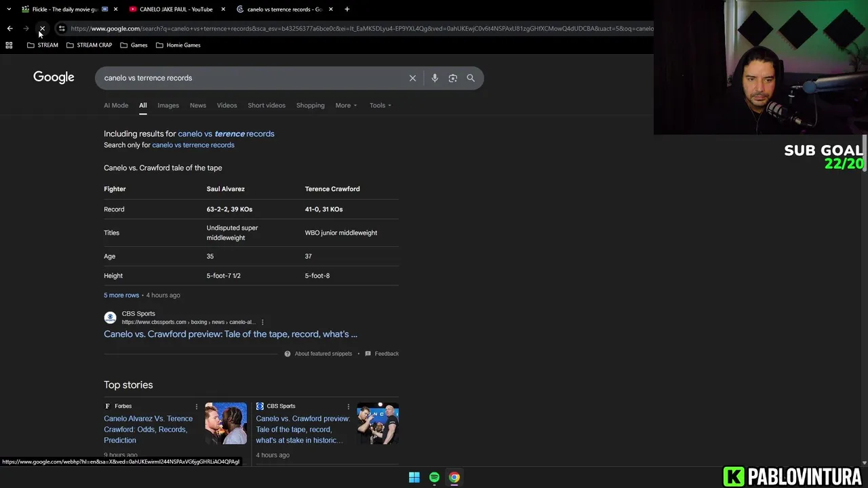Click the browser forward arrow
868x488 pixels.
[x=26, y=28]
